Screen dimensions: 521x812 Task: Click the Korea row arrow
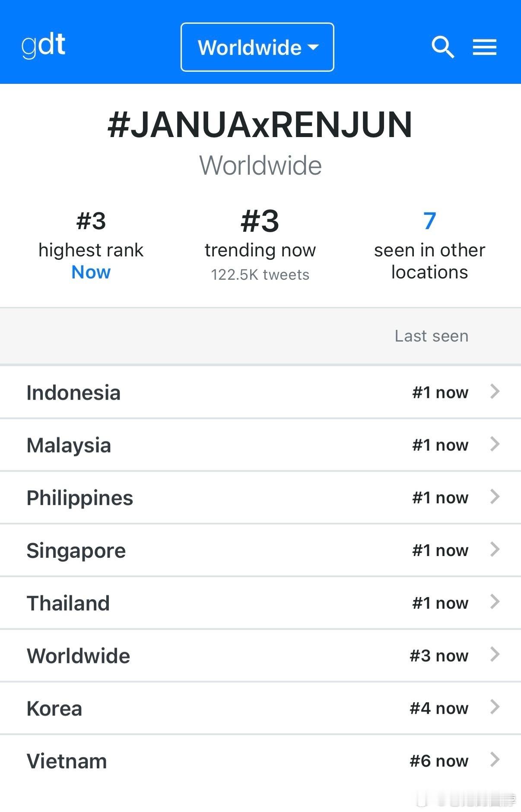coord(495,707)
